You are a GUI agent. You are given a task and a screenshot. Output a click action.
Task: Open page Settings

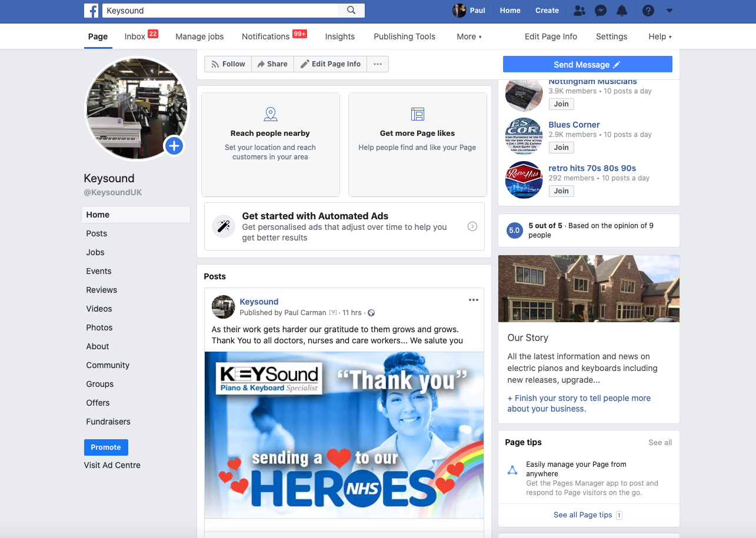pyautogui.click(x=612, y=36)
